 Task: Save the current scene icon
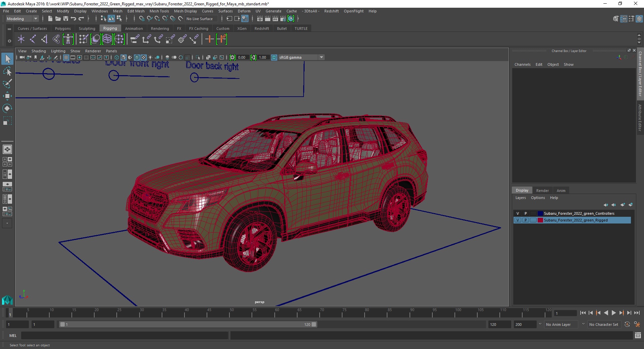[x=66, y=19]
